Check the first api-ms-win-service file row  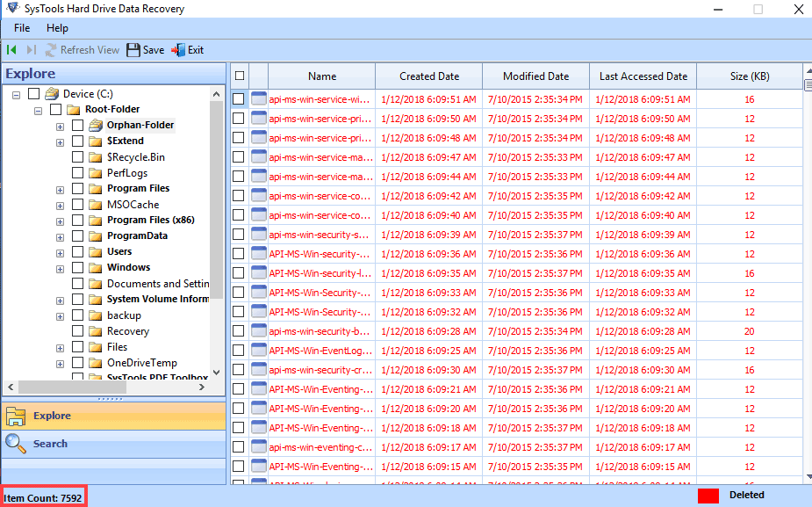pyautogui.click(x=239, y=99)
